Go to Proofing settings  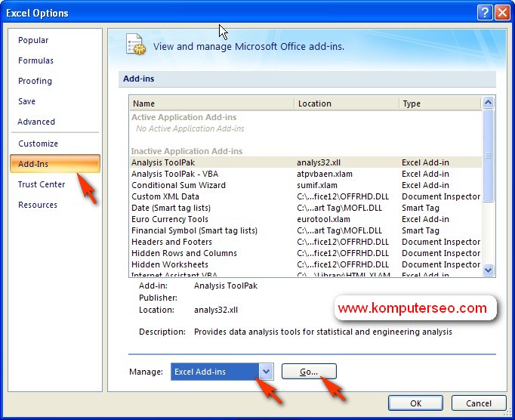point(35,81)
